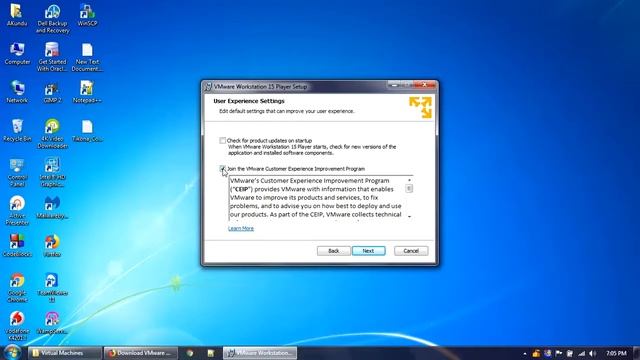Cancel the VMware Player setup
This screenshot has height=360, width=640.
pyautogui.click(x=411, y=251)
